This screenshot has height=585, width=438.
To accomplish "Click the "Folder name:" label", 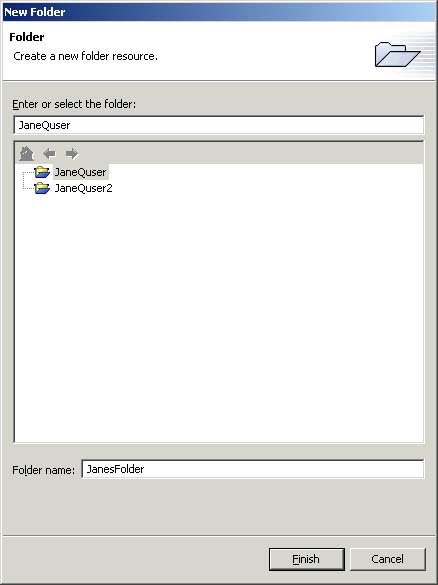I will click(44, 470).
